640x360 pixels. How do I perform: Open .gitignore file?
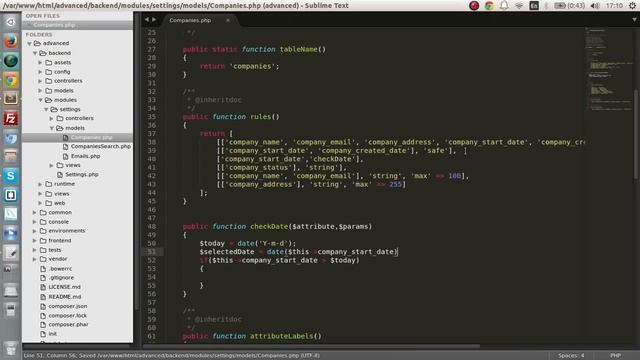[x=61, y=278]
